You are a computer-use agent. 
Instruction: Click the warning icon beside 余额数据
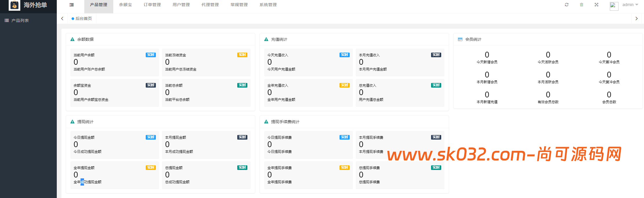[72, 39]
